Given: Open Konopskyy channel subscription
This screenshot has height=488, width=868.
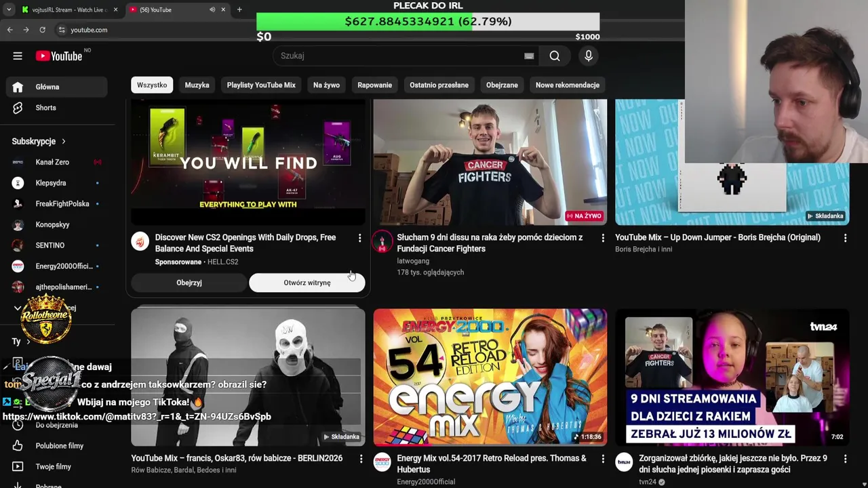Looking at the screenshot, I should 56,224.
